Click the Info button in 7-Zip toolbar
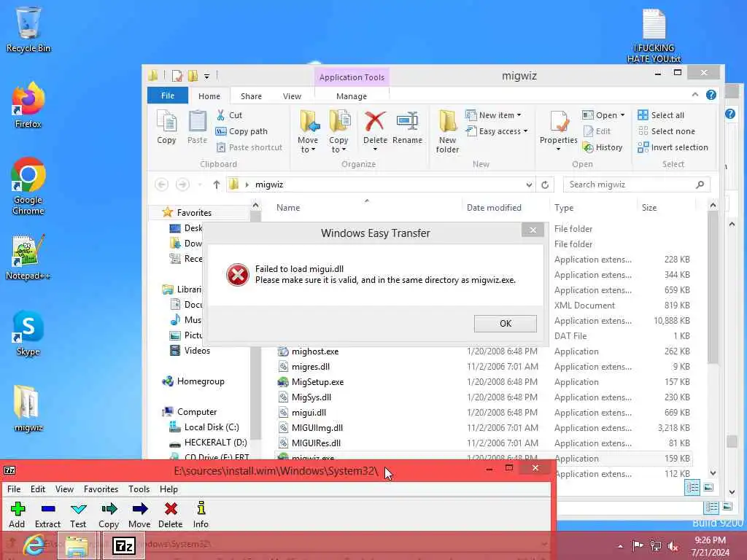The image size is (747, 560). 201,515
